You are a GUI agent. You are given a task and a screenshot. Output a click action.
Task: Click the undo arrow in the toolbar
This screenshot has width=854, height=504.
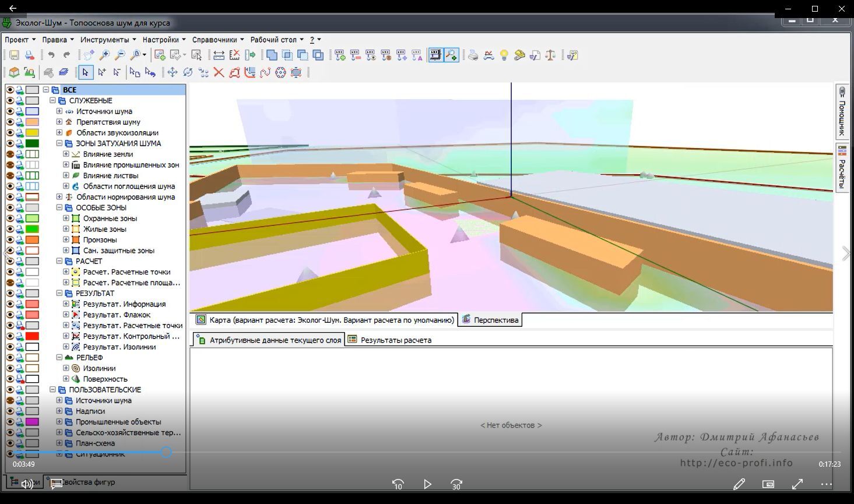pyautogui.click(x=51, y=55)
